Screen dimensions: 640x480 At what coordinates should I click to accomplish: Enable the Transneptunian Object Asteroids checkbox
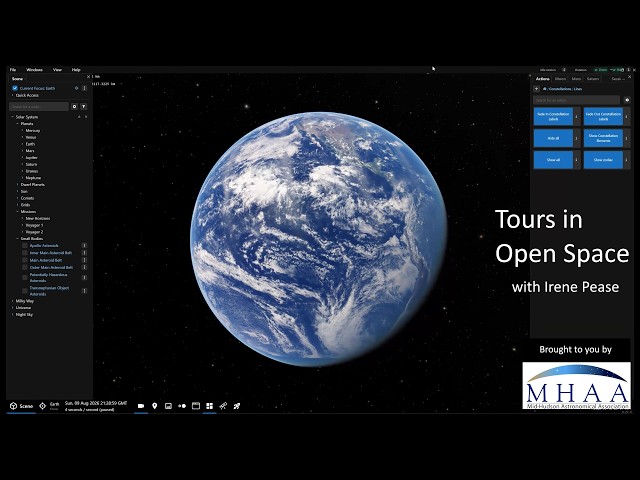[x=25, y=291]
